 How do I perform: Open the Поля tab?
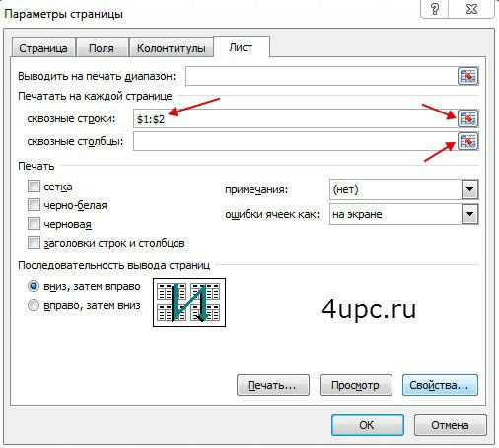[102, 48]
